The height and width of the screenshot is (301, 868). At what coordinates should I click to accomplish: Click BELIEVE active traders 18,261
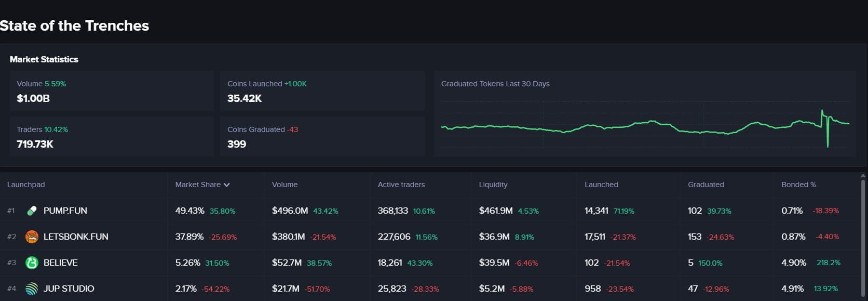390,263
